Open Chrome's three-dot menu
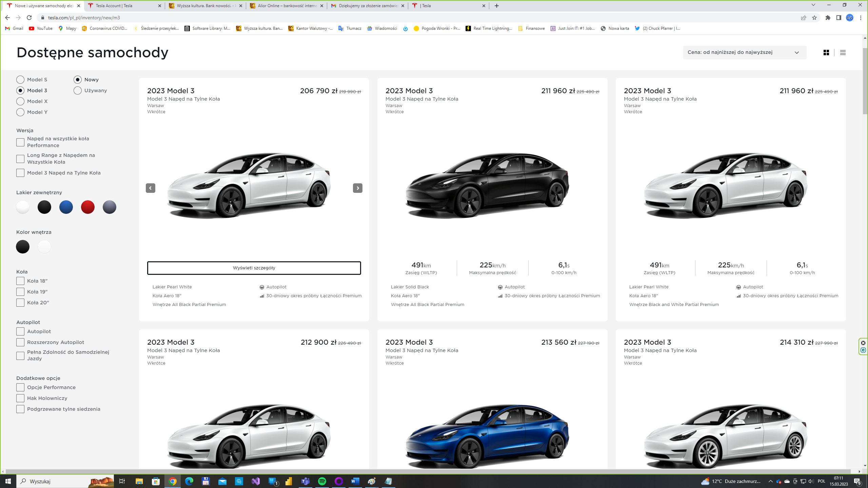 tap(861, 18)
